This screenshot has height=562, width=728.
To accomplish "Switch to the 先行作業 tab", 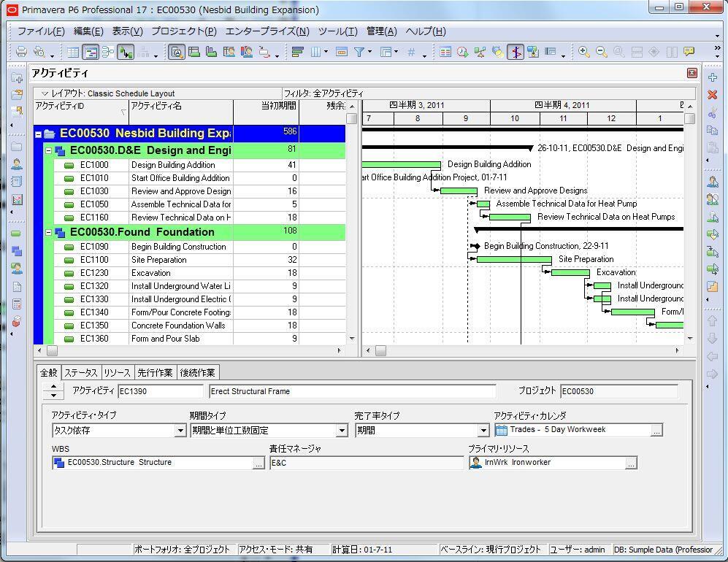I will pos(155,373).
